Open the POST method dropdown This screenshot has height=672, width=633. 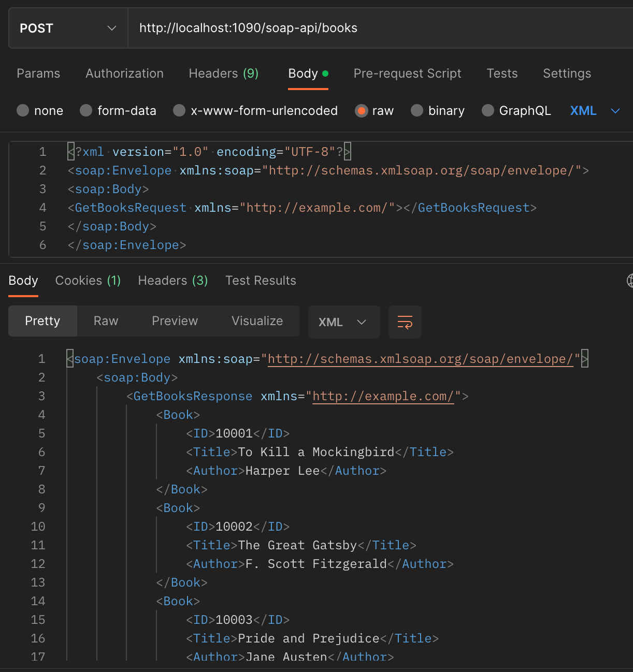pyautogui.click(x=68, y=28)
